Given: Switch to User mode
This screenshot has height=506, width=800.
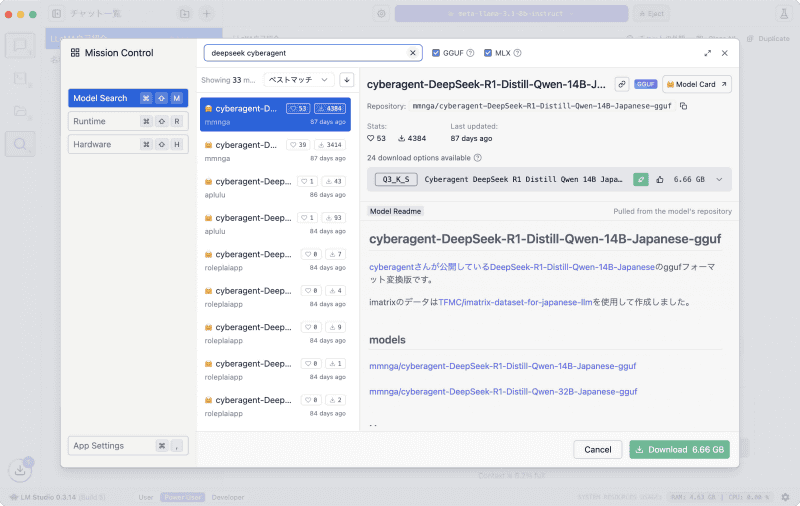Looking at the screenshot, I should tap(146, 497).
